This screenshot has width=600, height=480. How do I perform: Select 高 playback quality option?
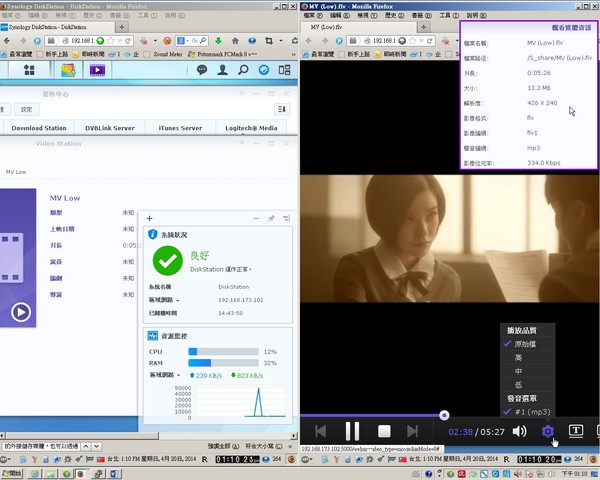pyautogui.click(x=519, y=356)
